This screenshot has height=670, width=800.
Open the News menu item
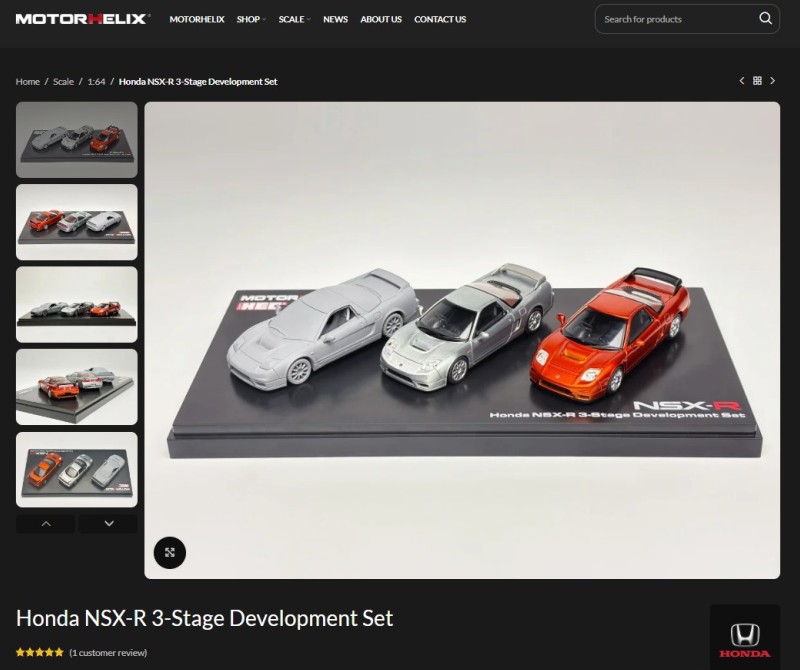[x=335, y=19]
